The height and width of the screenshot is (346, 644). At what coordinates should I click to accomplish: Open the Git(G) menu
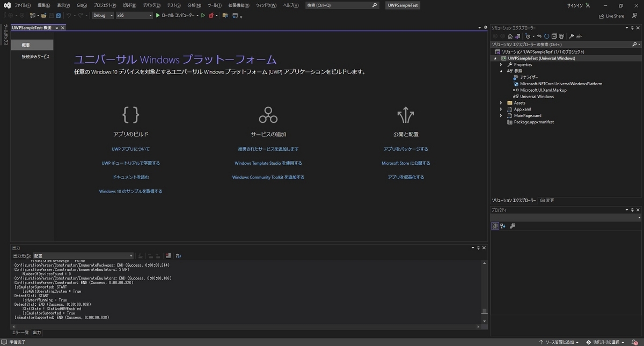pyautogui.click(x=82, y=5)
